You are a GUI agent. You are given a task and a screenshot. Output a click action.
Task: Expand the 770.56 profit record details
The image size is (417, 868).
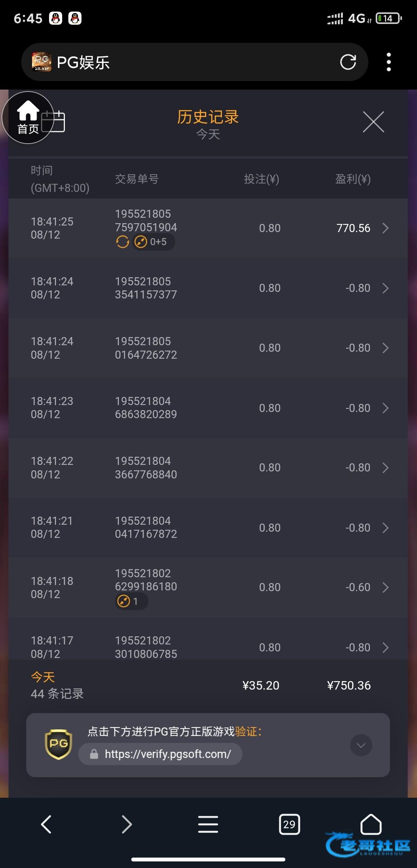click(385, 228)
